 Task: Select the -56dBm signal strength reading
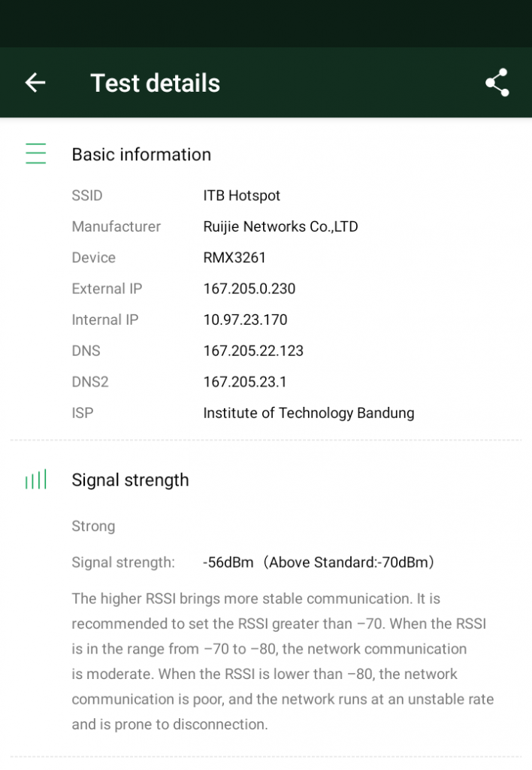(x=228, y=562)
